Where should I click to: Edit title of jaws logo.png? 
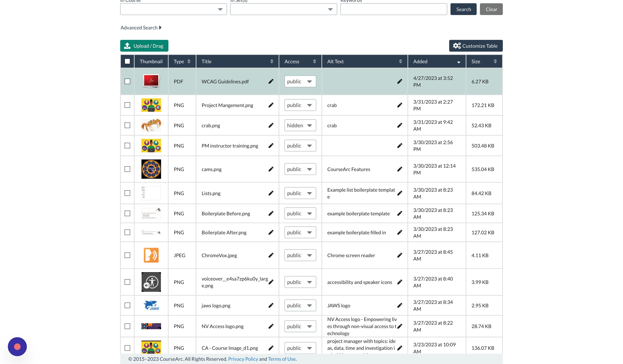click(x=271, y=305)
